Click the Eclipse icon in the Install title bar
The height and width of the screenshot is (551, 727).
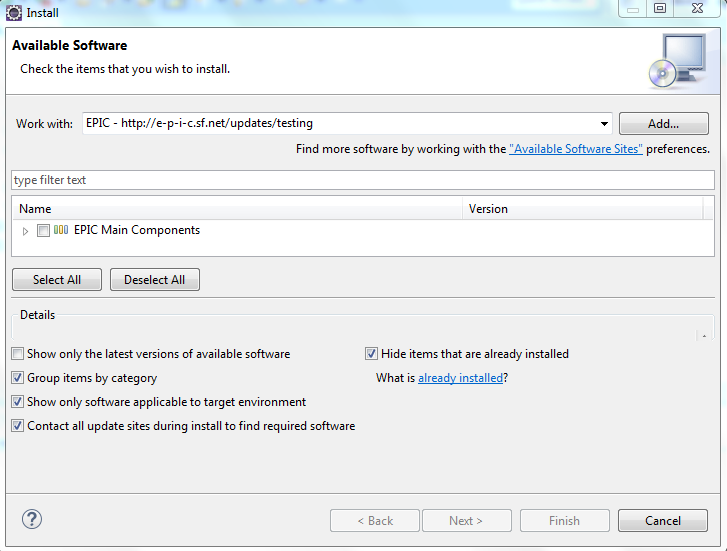pos(13,13)
